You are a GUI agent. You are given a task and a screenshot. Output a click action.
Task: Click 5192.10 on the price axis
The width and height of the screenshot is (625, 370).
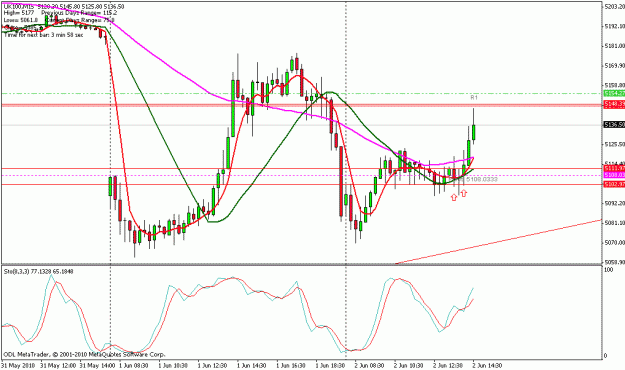[x=615, y=26]
